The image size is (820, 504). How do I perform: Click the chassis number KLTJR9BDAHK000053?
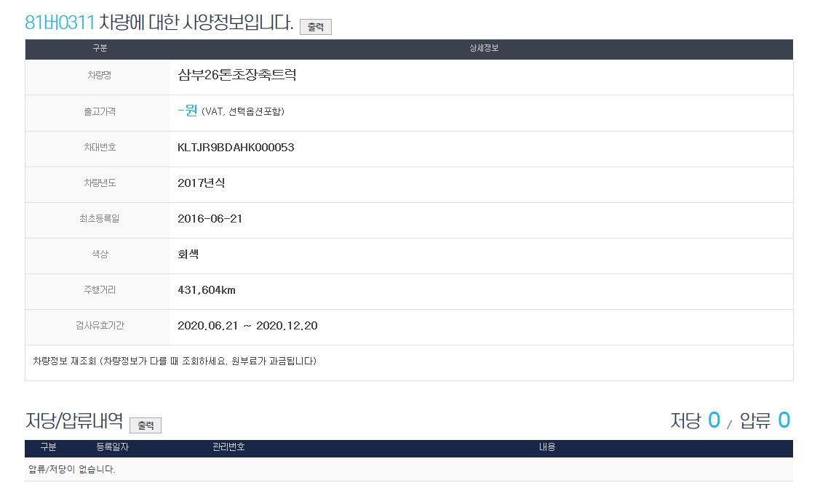[236, 148]
